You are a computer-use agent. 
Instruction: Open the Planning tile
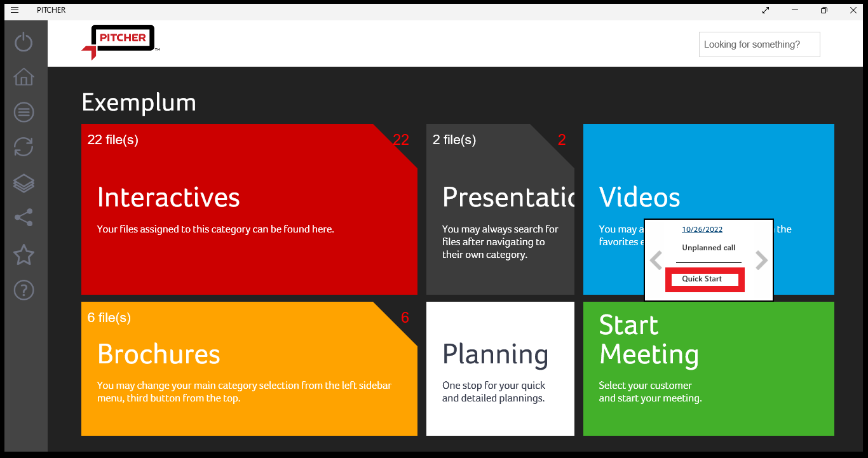point(500,368)
